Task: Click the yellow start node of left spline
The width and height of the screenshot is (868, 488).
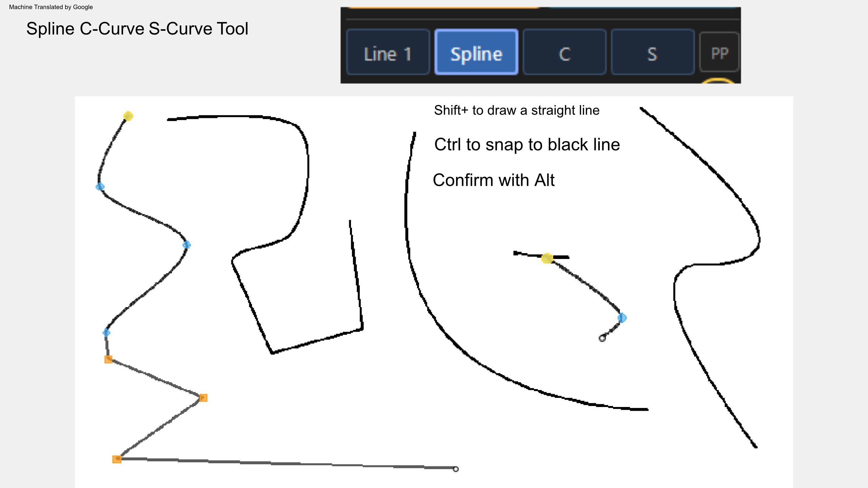Action: coord(128,116)
